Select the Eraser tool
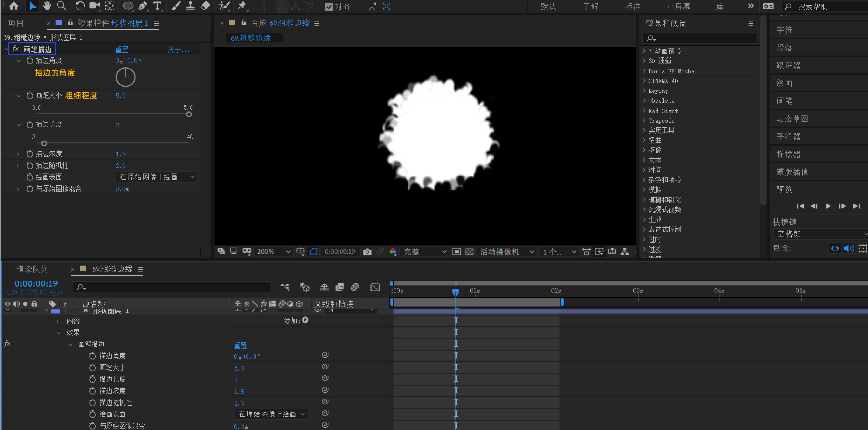Screen dimensions: 868x430 tap(205, 6)
